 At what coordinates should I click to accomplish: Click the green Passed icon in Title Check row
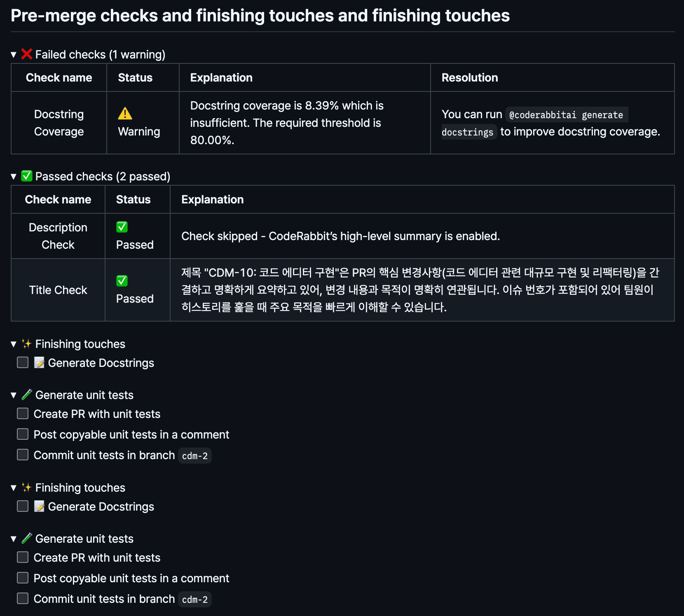122,281
